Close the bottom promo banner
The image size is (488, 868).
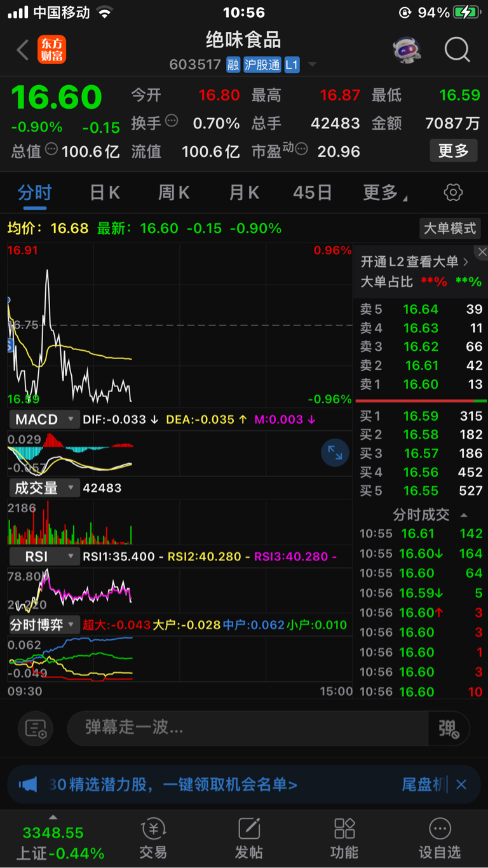(461, 785)
